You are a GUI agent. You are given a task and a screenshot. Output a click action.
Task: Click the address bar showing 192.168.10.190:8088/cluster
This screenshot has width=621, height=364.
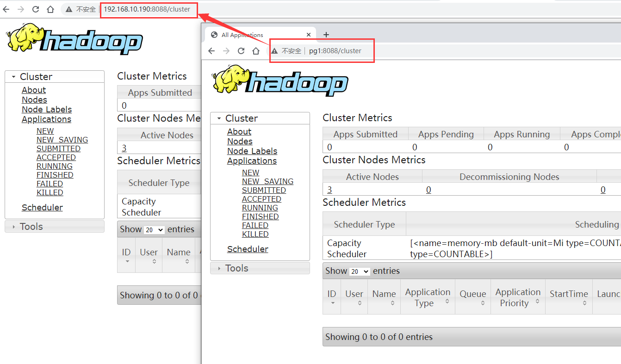[147, 9]
